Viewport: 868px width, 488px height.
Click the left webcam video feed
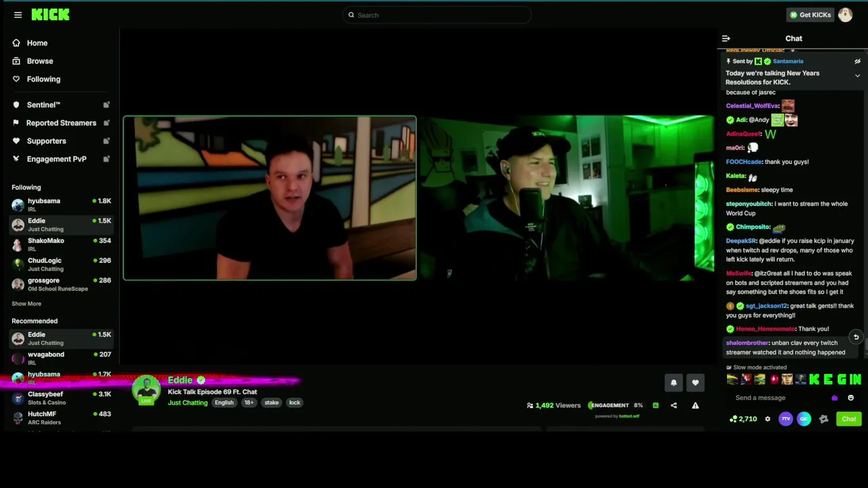point(270,198)
